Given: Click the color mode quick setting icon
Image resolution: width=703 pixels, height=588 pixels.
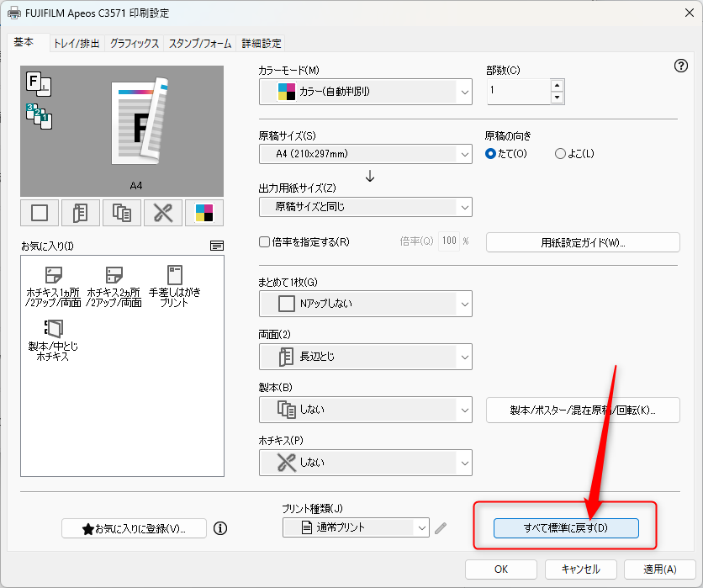Looking at the screenshot, I should pyautogui.click(x=203, y=213).
